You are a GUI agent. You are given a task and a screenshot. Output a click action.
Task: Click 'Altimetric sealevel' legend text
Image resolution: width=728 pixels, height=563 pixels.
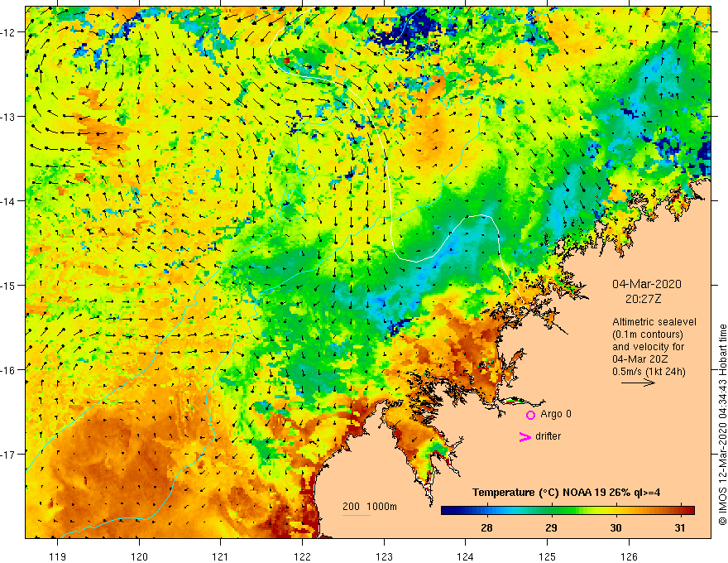click(654, 322)
